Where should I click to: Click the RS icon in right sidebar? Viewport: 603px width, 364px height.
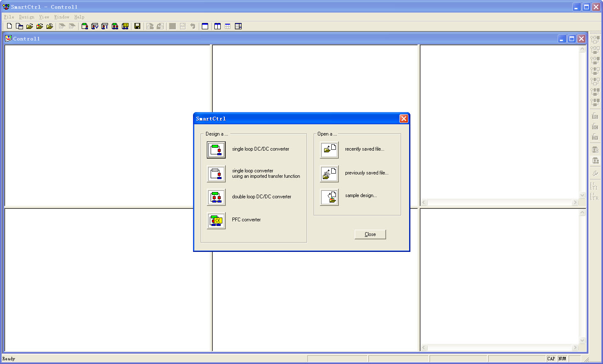pyautogui.click(x=595, y=116)
